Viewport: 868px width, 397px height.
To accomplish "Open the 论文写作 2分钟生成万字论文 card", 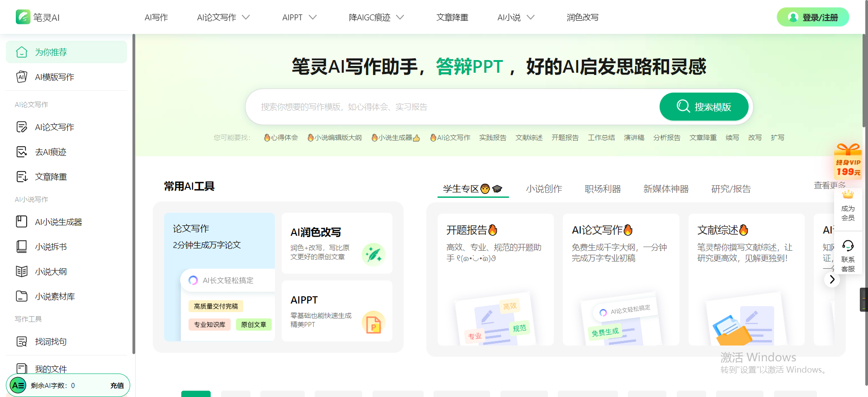I will click(x=219, y=277).
